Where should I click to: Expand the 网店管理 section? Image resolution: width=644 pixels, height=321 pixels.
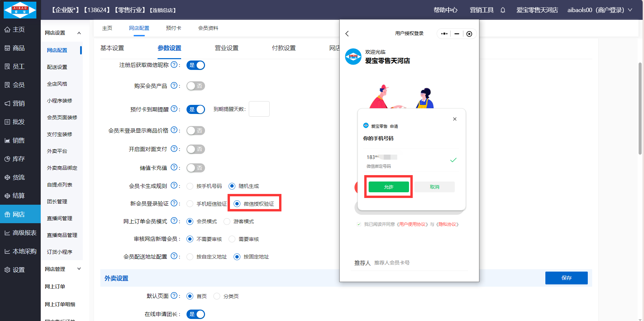pyautogui.click(x=79, y=269)
